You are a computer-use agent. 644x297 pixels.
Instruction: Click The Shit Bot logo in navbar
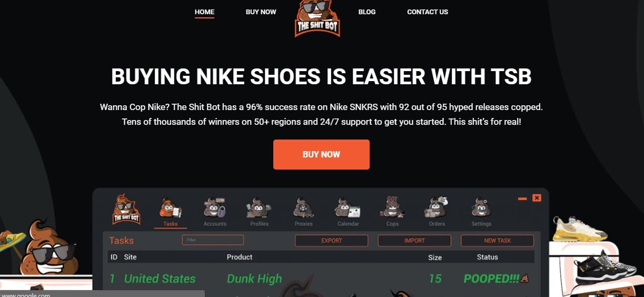318,18
